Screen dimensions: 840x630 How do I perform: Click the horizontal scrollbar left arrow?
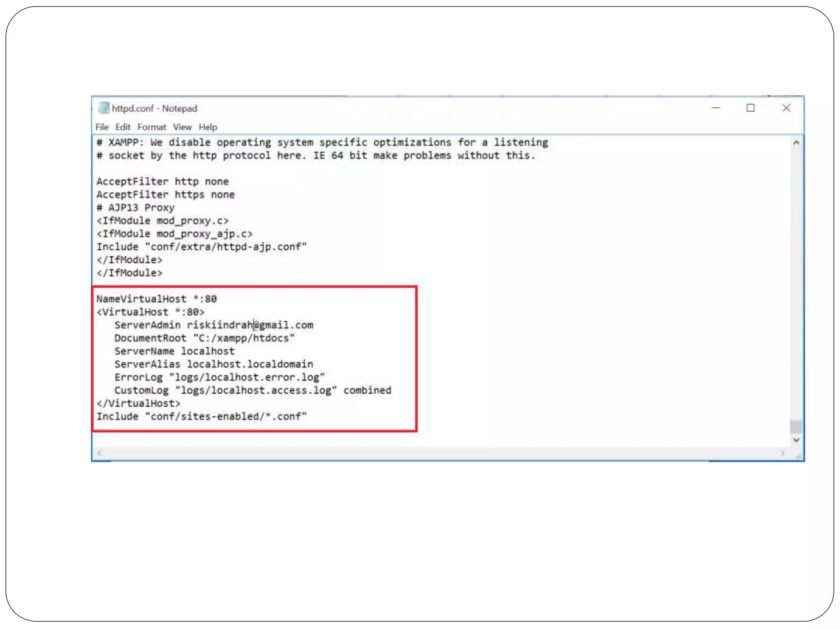[x=99, y=453]
